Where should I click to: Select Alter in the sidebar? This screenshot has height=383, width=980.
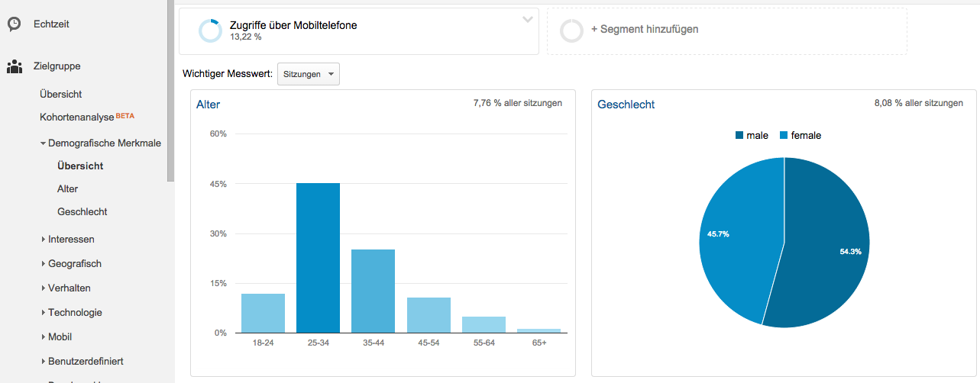coord(67,188)
